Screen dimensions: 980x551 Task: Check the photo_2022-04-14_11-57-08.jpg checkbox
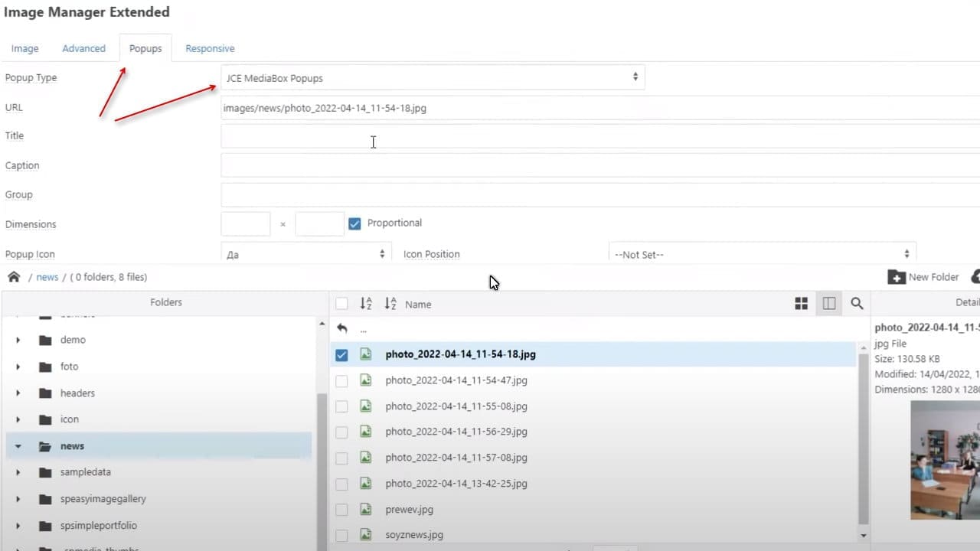[x=341, y=458]
